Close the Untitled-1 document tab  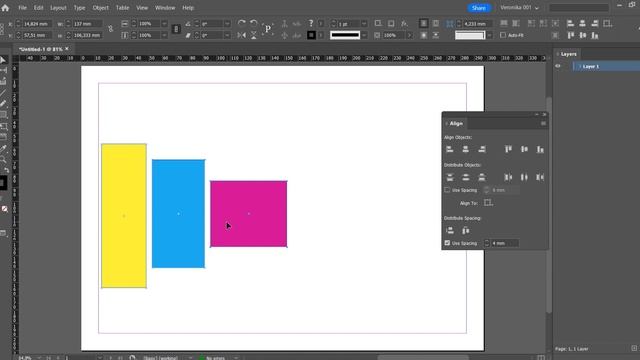[x=67, y=49]
